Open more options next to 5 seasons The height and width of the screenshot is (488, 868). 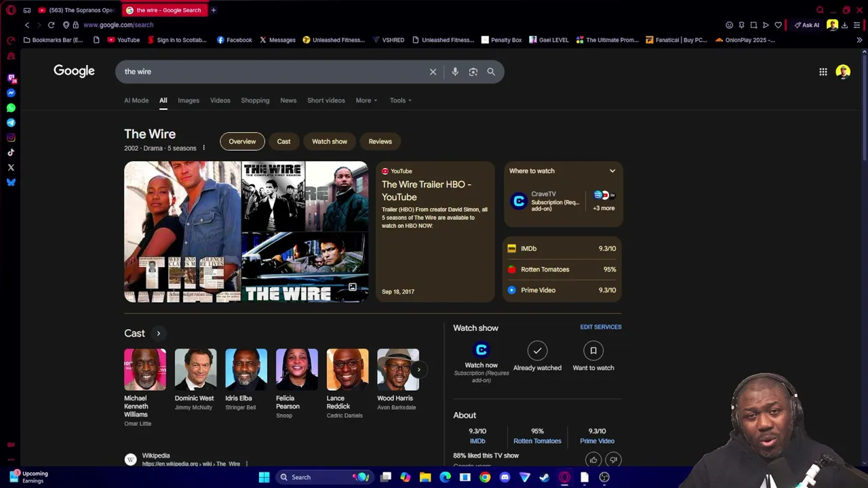(x=203, y=148)
